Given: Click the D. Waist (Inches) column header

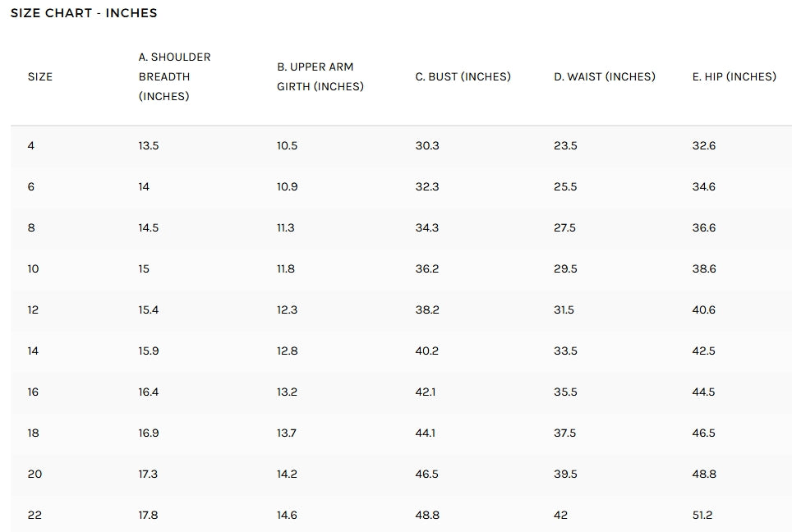Looking at the screenshot, I should pos(604,76).
